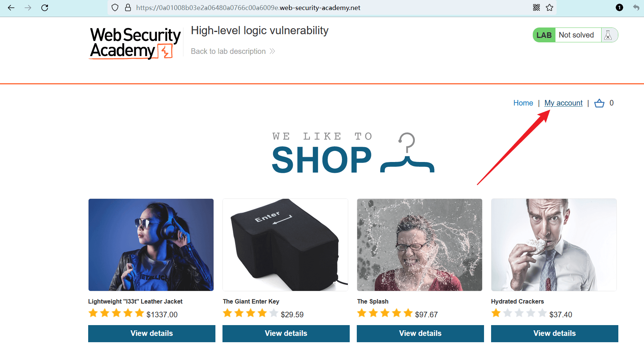The image size is (644, 350).
Task: Click the padlock site security icon
Action: pyautogui.click(x=128, y=7)
